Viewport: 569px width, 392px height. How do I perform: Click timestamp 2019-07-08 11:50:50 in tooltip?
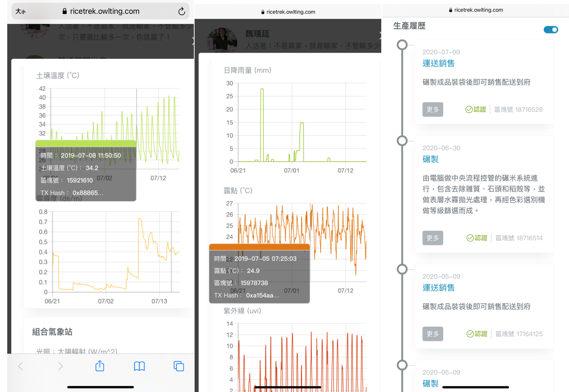point(91,156)
